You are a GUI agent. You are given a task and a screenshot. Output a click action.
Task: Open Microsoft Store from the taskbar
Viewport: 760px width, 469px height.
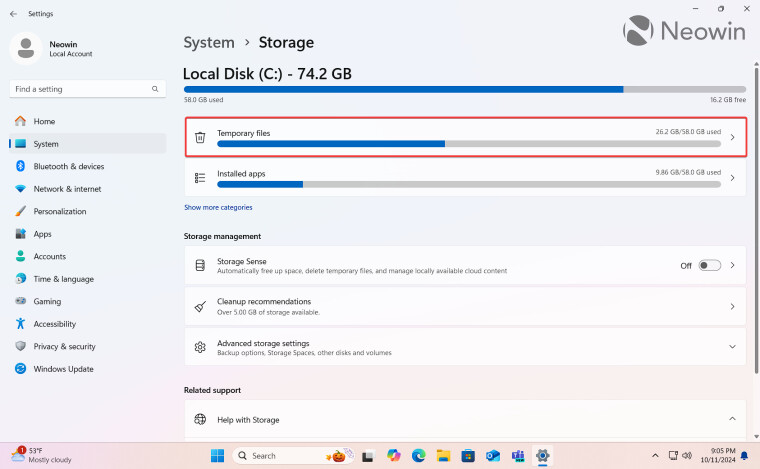coord(468,456)
